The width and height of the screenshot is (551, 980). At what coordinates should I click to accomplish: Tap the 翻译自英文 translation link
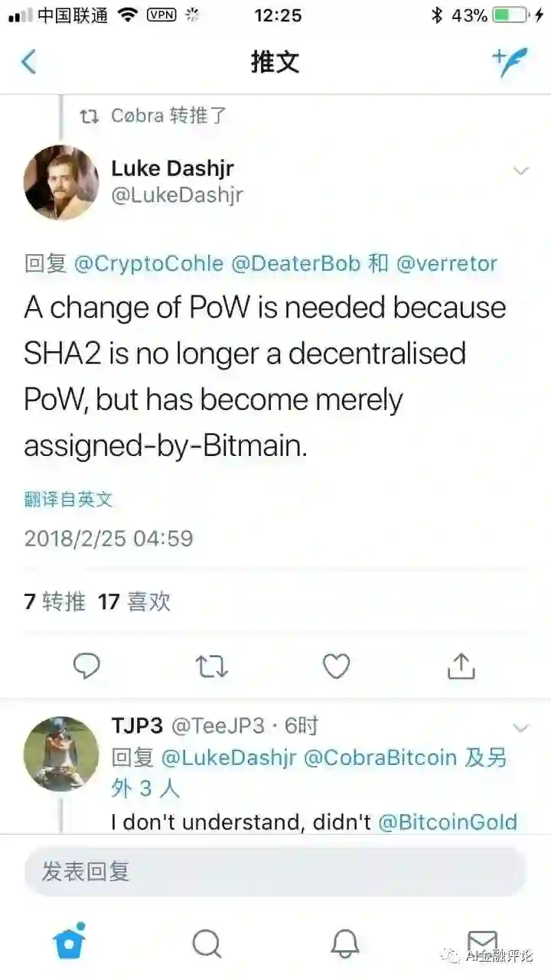tap(69, 500)
